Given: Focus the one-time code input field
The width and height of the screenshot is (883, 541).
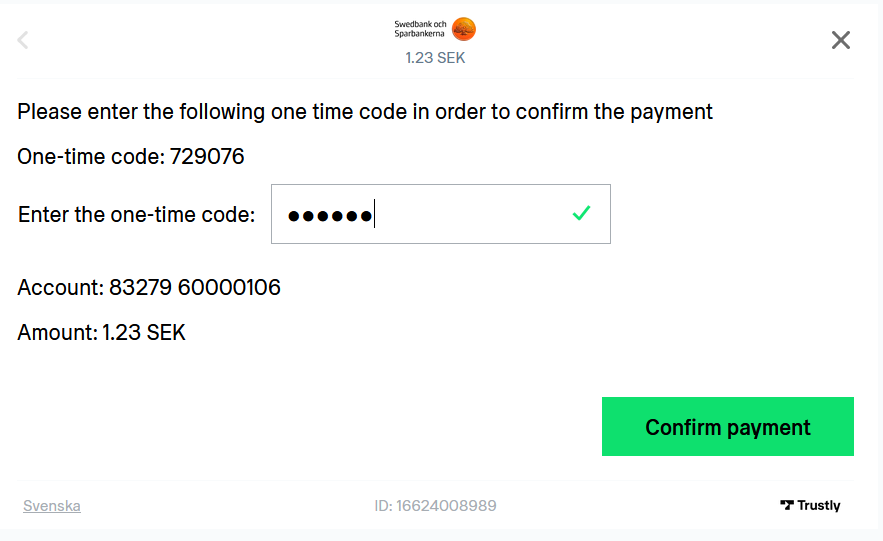Looking at the screenshot, I should click(x=440, y=214).
